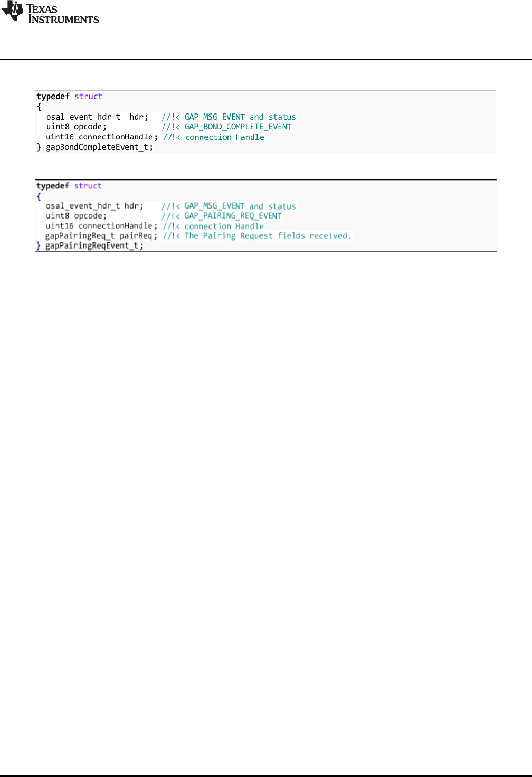Click 'GAP_MSG_EVENT and status' in first struct
The image size is (532, 777).
coord(240,117)
